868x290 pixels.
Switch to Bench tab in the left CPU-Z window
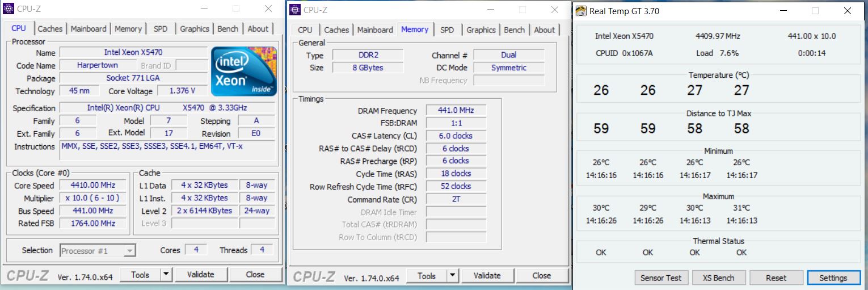228,28
